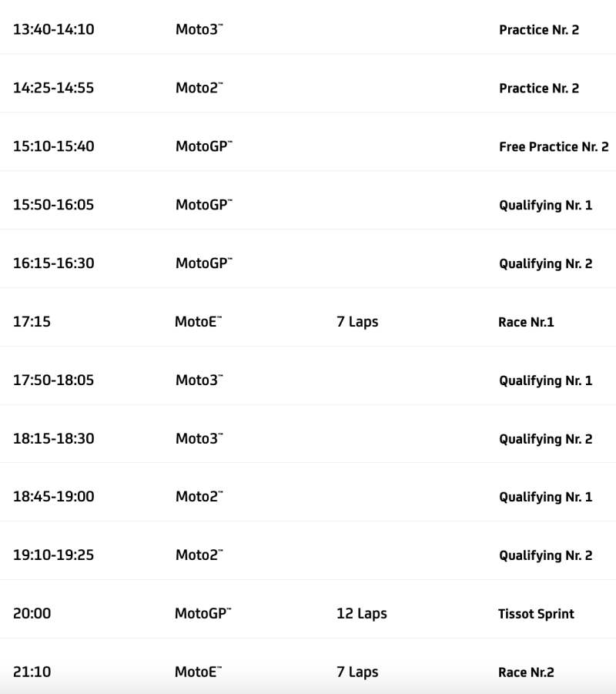Open Moto3 Practice Nr. 2 session
Screen dimensions: 616x694
[x=538, y=30]
